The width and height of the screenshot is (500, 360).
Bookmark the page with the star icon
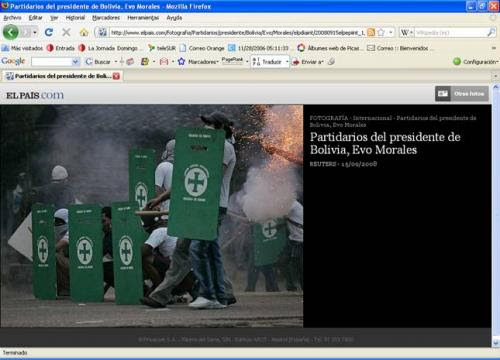click(381, 32)
